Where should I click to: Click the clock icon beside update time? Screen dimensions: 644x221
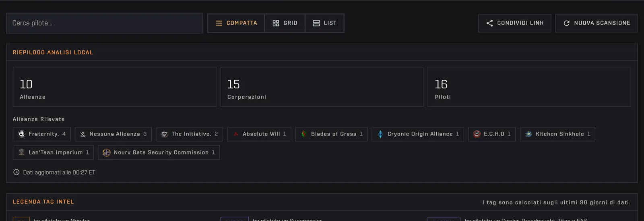pos(17,172)
